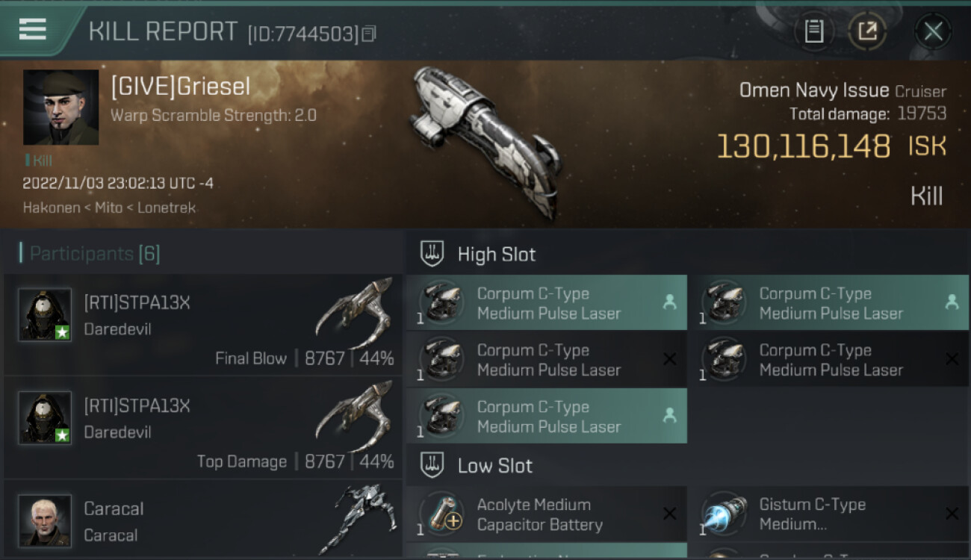Image resolution: width=971 pixels, height=560 pixels.
Task: Select the Top Damage STPA13X participant entry
Action: click(x=202, y=429)
